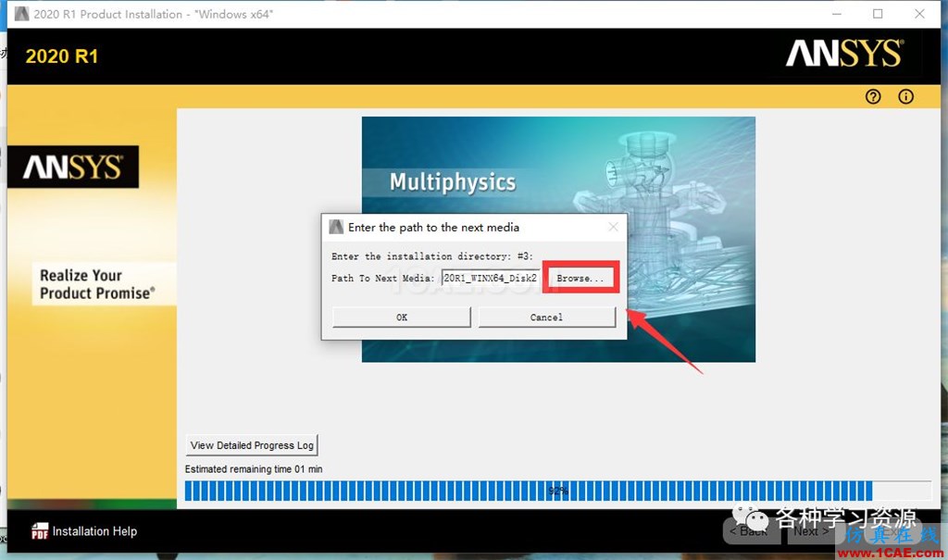Confirm the media path with OK
This screenshot has width=948, height=560.
[402, 317]
